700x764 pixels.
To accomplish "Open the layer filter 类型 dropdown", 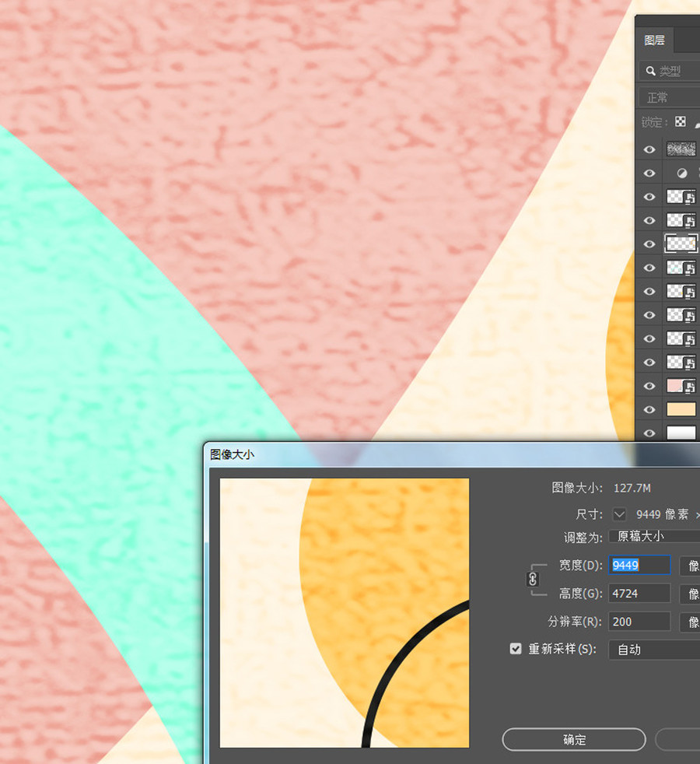I will click(670, 71).
